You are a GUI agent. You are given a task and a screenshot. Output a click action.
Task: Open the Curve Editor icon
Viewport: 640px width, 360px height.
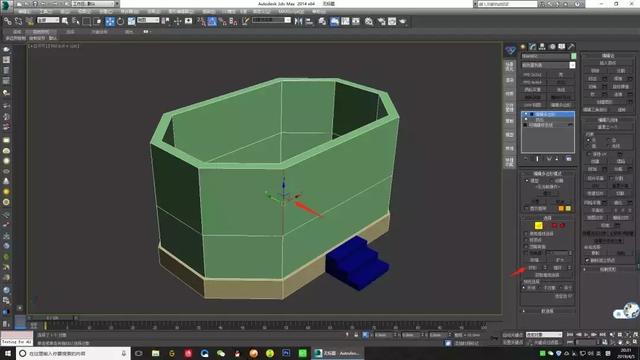point(345,21)
